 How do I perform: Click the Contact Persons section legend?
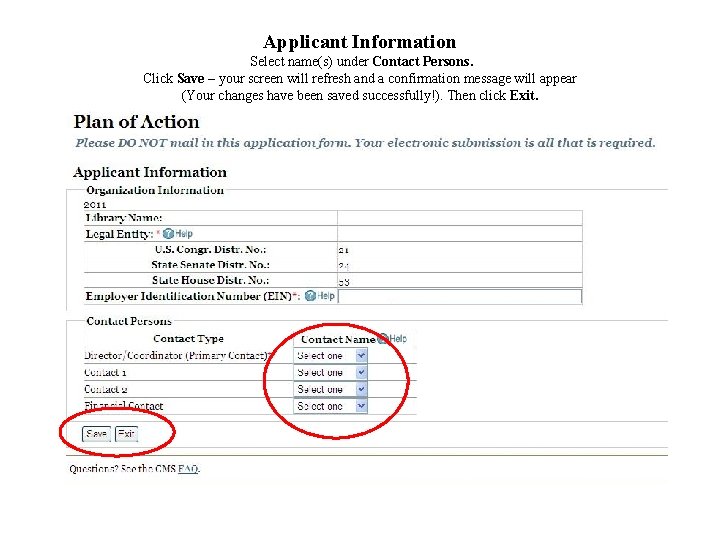[x=129, y=321]
